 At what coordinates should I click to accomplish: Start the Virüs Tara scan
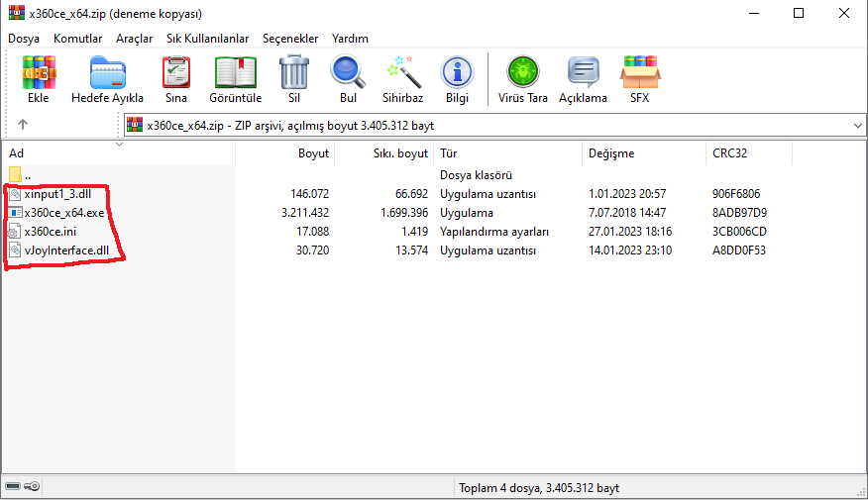522,72
